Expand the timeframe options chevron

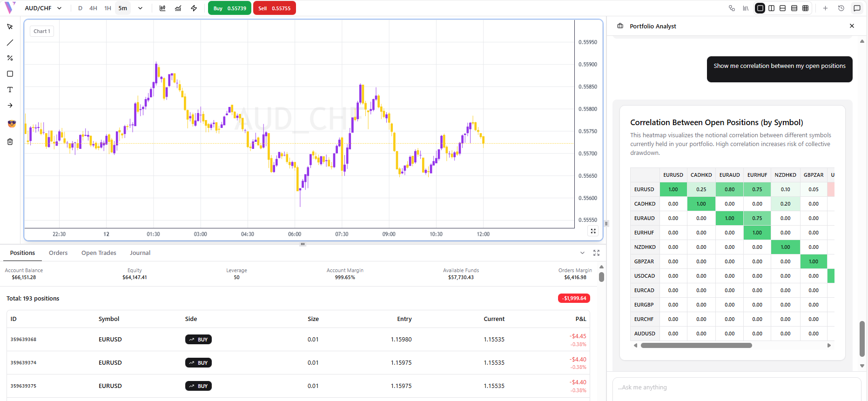coord(140,8)
